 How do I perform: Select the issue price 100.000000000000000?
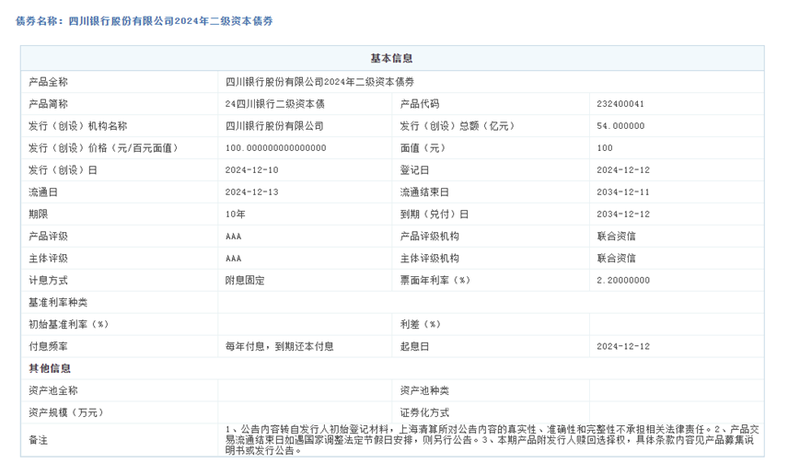pyautogui.click(x=276, y=148)
